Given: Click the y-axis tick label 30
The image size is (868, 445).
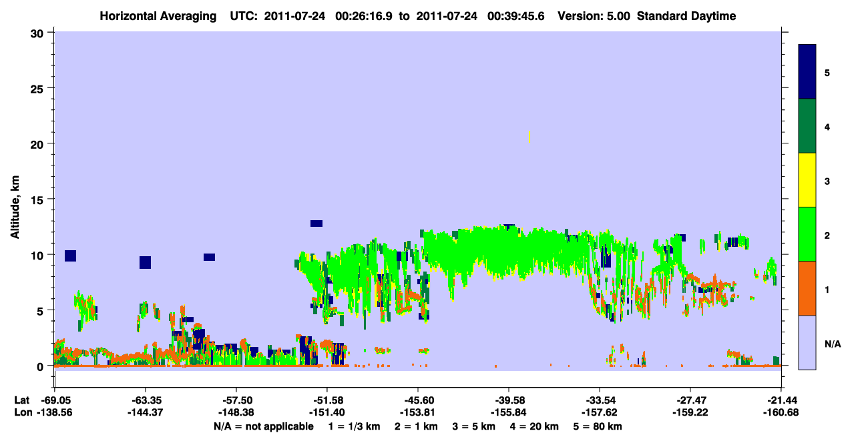Looking at the screenshot, I should 39,33.
